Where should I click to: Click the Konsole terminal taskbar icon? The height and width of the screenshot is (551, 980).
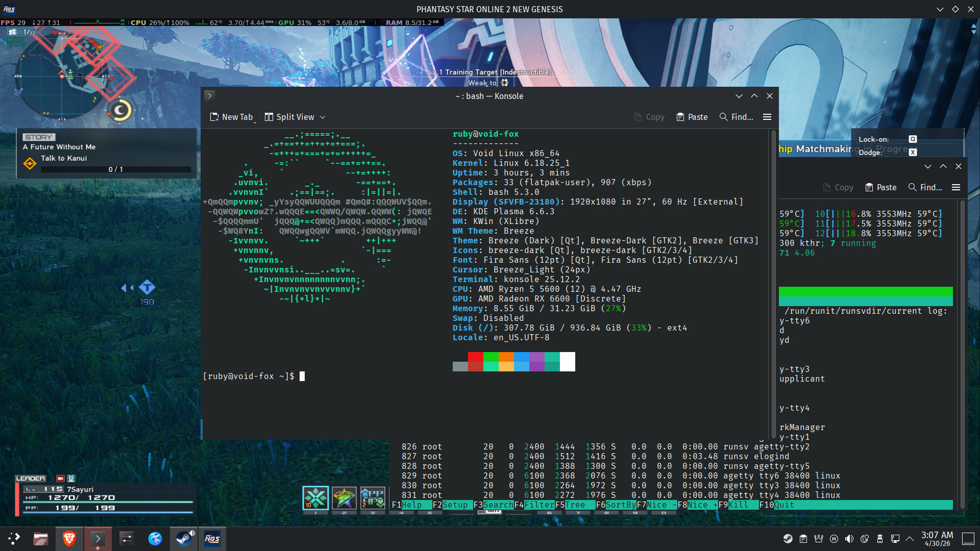[97, 538]
